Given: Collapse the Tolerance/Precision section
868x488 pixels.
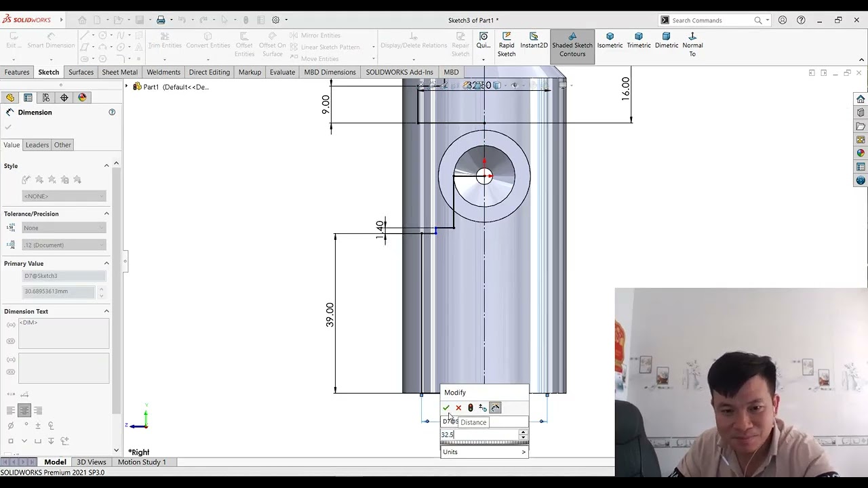Looking at the screenshot, I should [106, 214].
